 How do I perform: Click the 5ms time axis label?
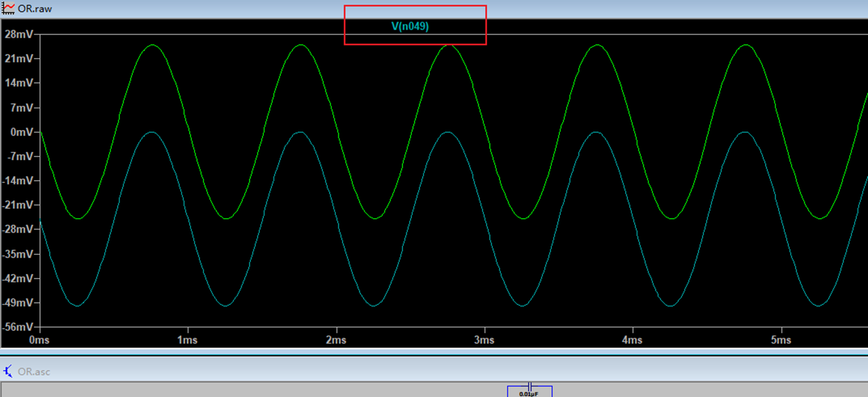[781, 340]
